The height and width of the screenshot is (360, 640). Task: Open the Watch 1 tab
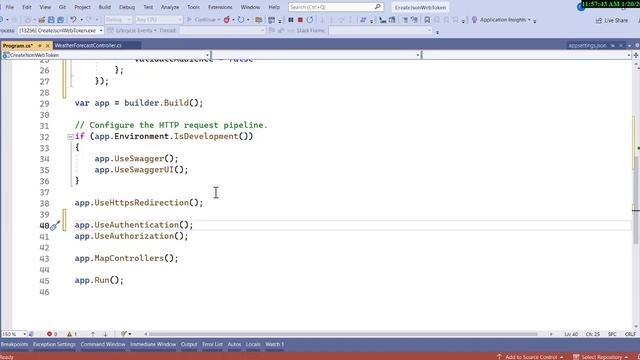(274, 344)
